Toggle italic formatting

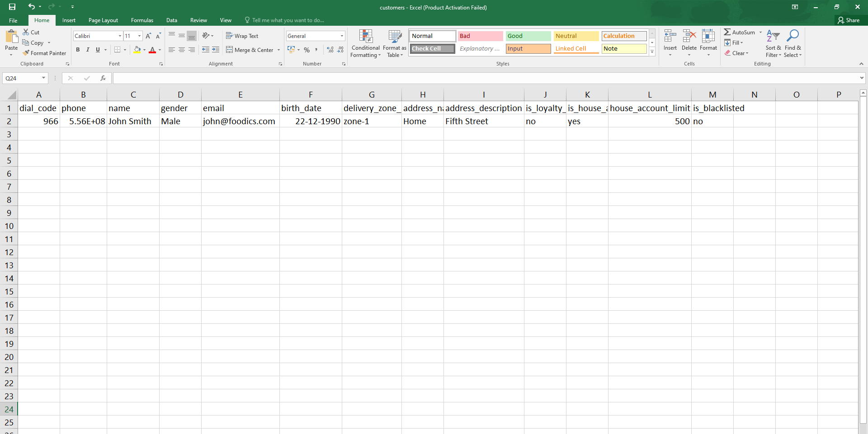88,50
